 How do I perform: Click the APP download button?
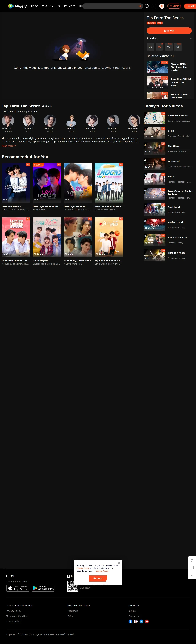point(174,6)
